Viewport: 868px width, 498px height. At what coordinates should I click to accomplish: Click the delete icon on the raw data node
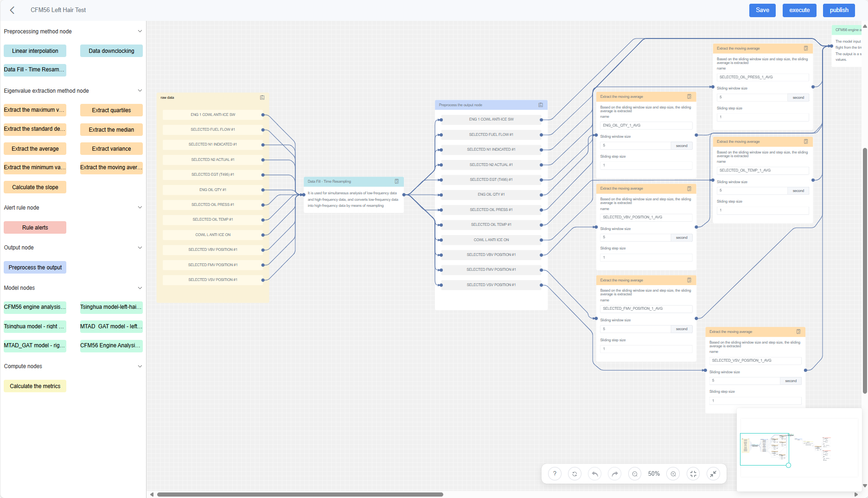click(262, 97)
